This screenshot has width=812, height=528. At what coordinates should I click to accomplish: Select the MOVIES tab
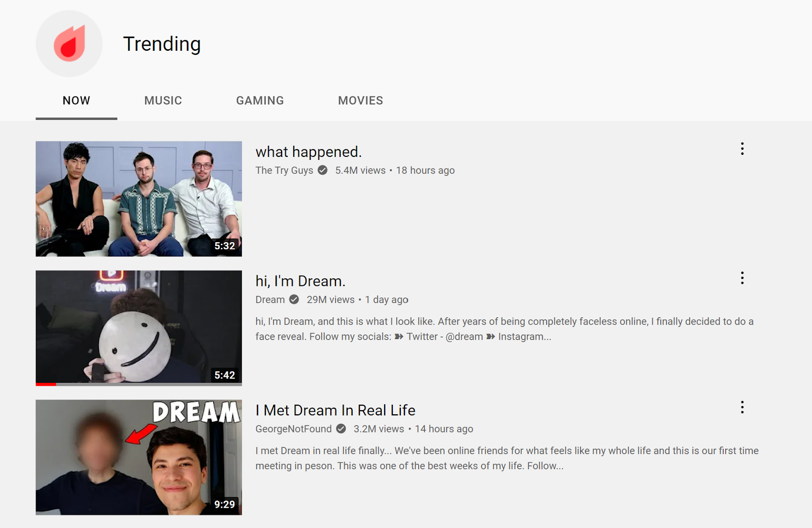[360, 101]
